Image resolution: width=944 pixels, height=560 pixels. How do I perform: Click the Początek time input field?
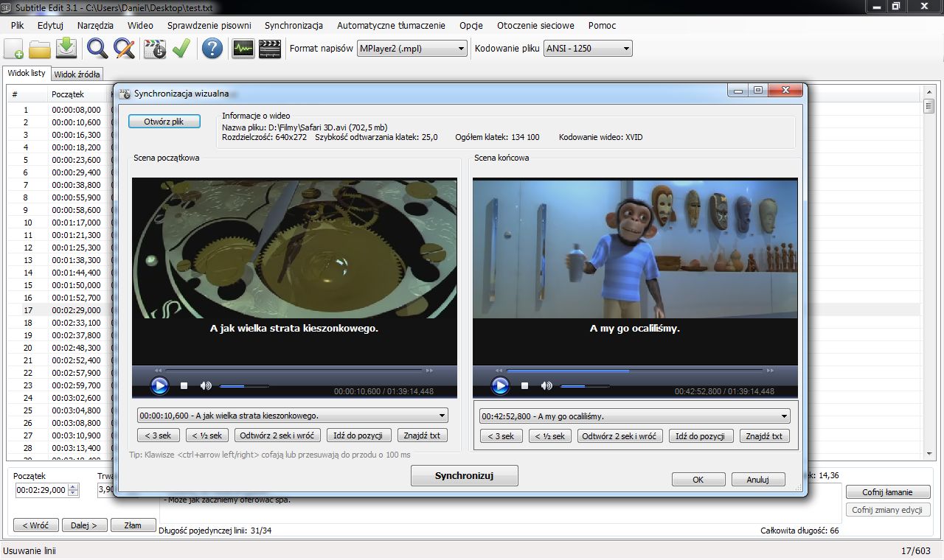[41, 491]
